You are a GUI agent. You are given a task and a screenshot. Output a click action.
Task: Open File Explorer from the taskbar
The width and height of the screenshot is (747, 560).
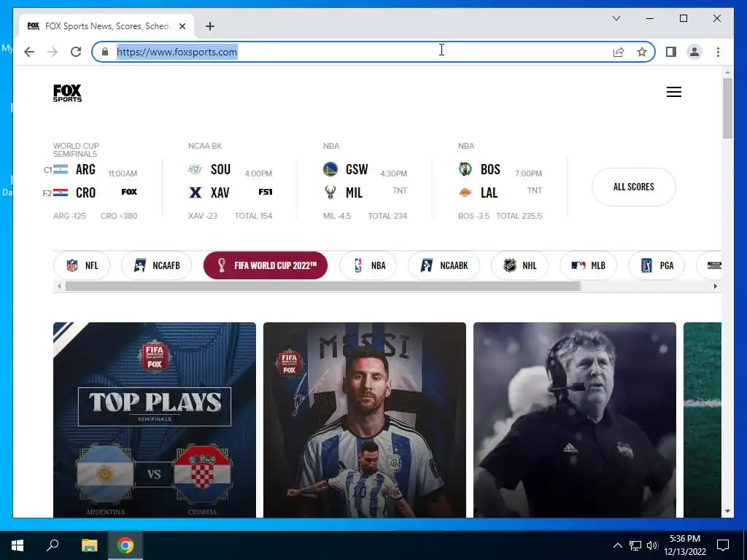89,545
